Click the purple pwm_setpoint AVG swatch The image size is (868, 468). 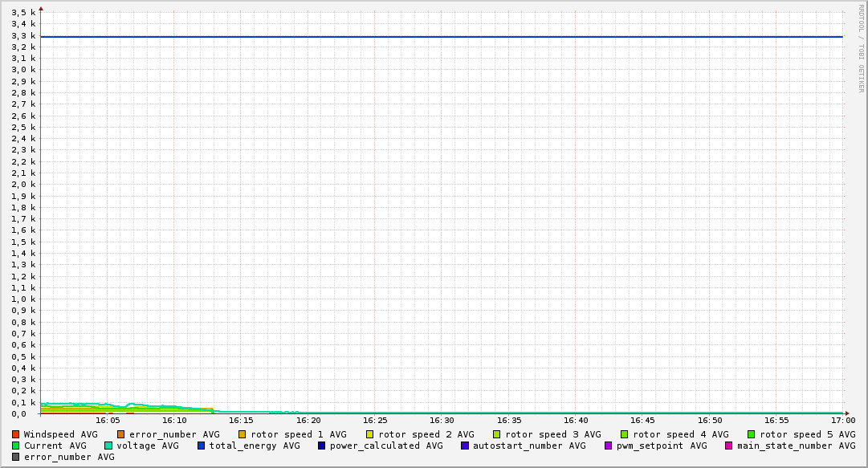coord(608,446)
